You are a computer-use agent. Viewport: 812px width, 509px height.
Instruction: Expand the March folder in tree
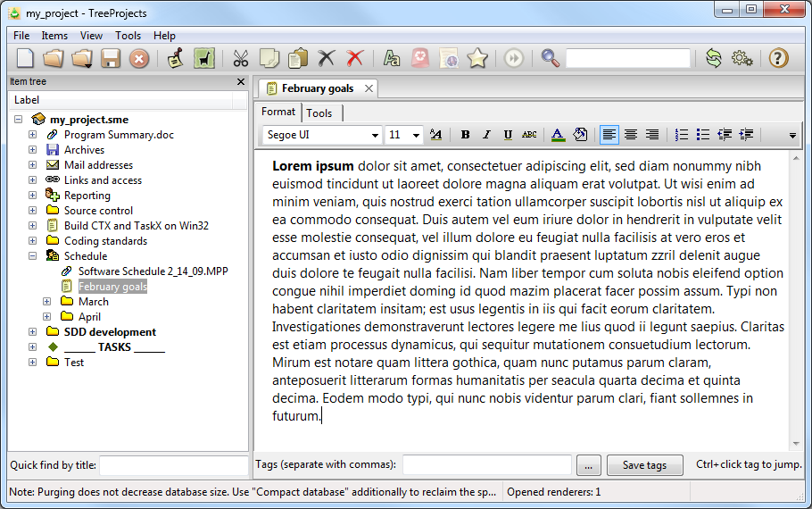point(47,302)
